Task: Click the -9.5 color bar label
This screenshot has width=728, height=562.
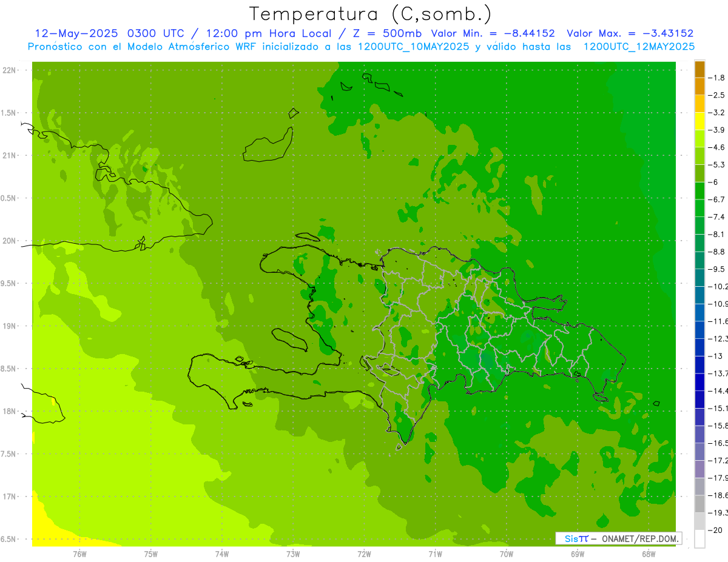Action: click(x=718, y=269)
